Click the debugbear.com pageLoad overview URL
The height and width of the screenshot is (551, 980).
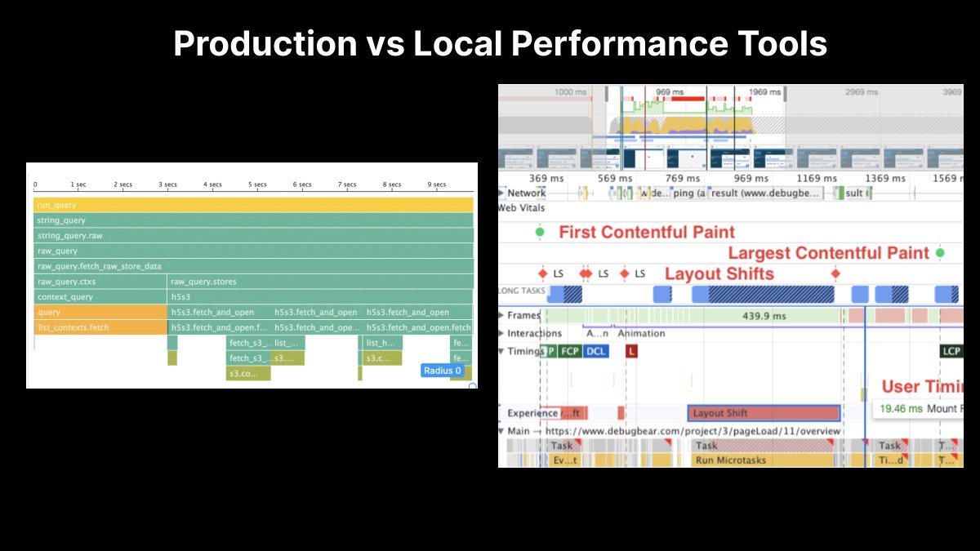coord(692,430)
